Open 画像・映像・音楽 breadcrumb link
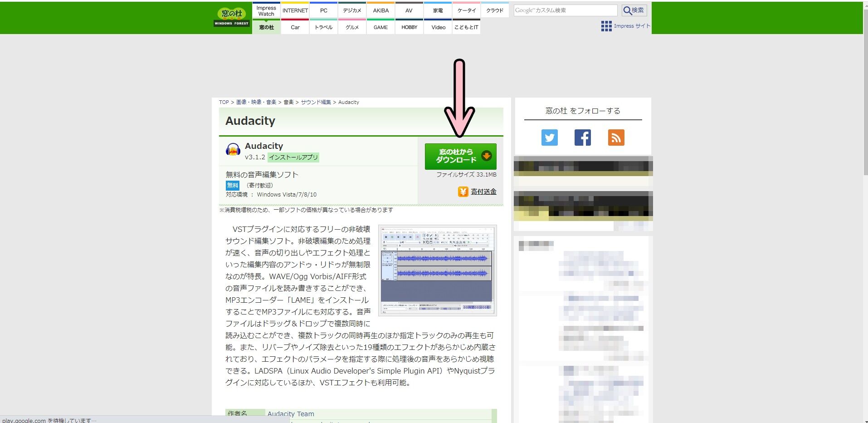This screenshot has height=423, width=868. coord(256,102)
